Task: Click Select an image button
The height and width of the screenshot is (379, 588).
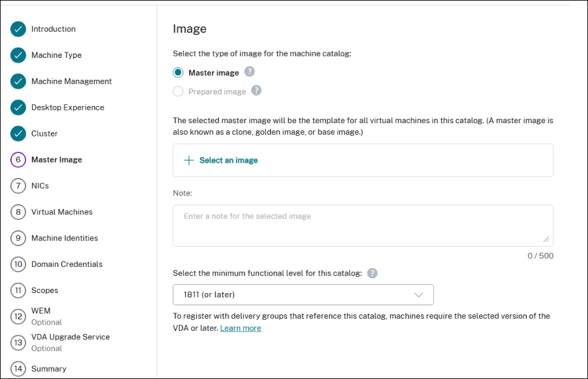Action: click(221, 160)
